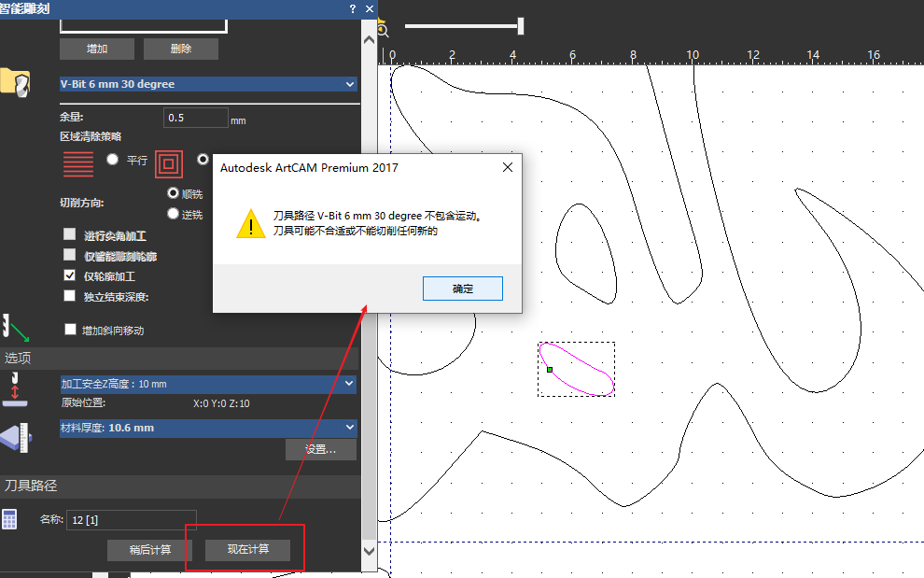Click the toolpath calculator icon
The image size is (924, 578).
9,519
